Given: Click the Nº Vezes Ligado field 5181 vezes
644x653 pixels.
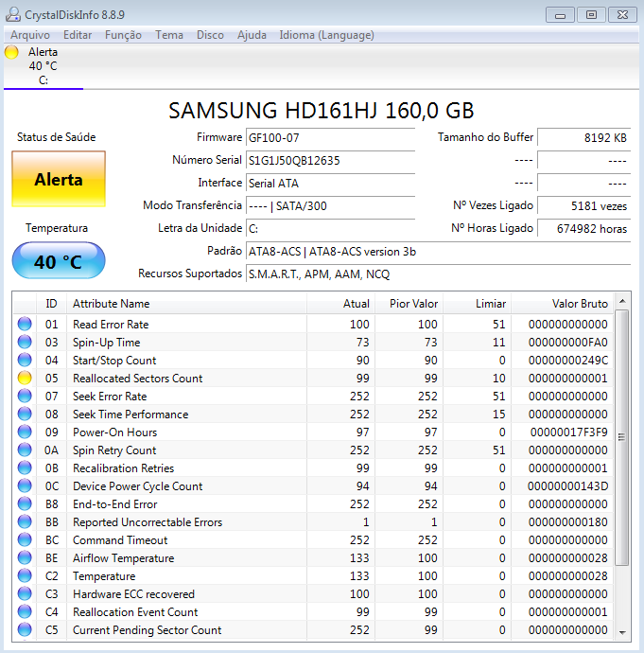Looking at the screenshot, I should coord(583,205).
